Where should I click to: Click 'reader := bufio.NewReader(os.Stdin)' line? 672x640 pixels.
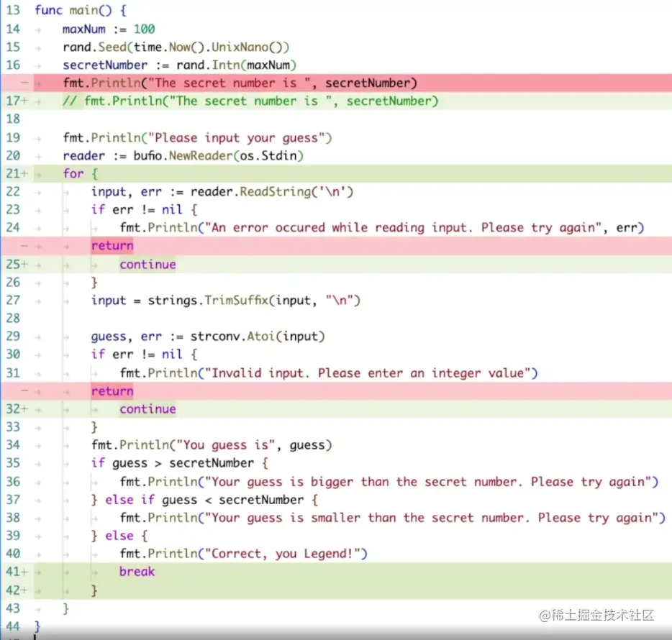pos(183,156)
